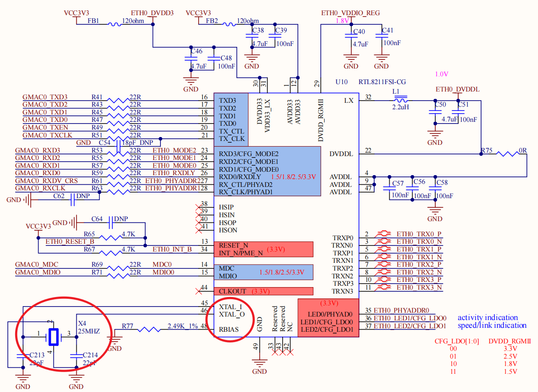
Task: Select the CFG_LDO[1:0] table heading
Action: 456,341
